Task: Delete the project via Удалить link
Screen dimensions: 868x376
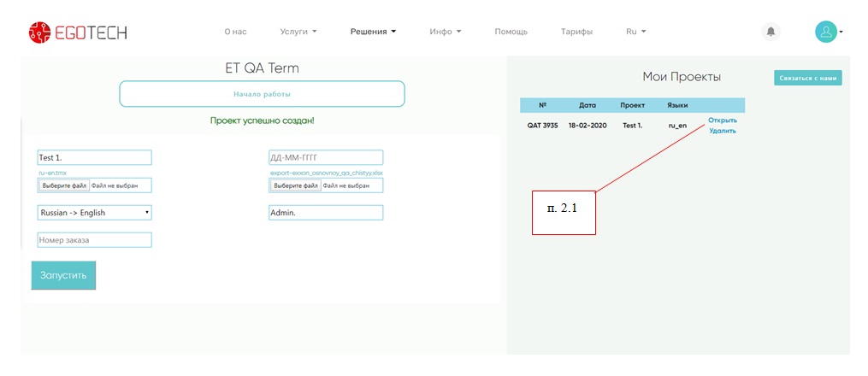Action: 722,131
